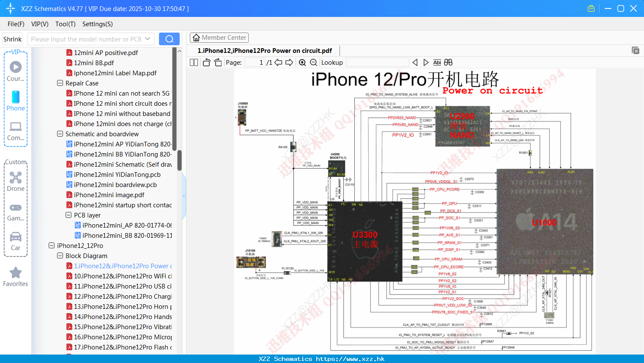
Task: Zoom in on the schematic
Action: 302,62
